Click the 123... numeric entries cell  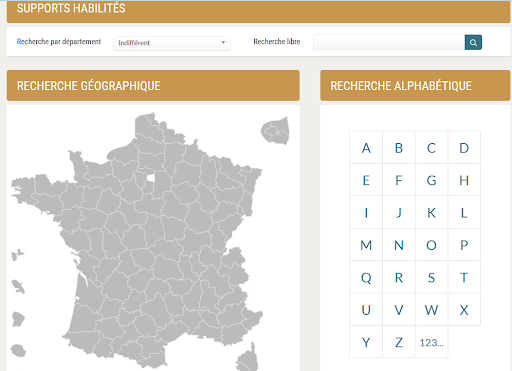click(x=431, y=342)
